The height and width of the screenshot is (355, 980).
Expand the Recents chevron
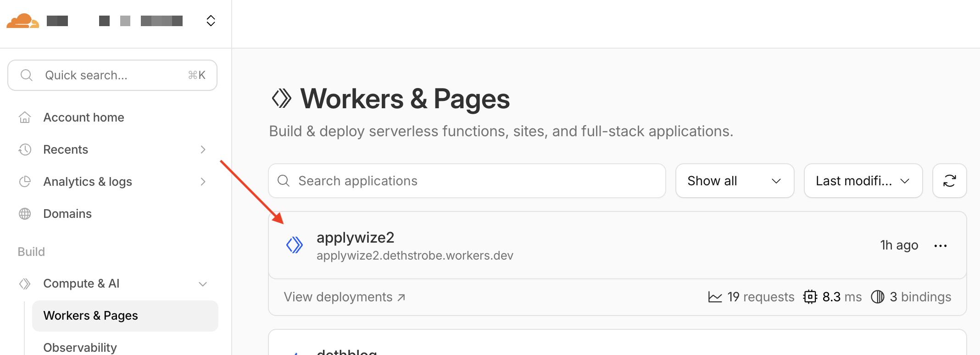coord(203,150)
